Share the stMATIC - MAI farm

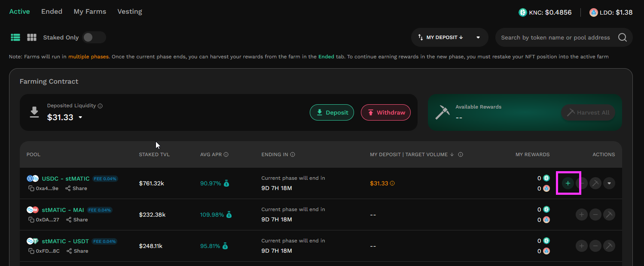click(x=77, y=220)
